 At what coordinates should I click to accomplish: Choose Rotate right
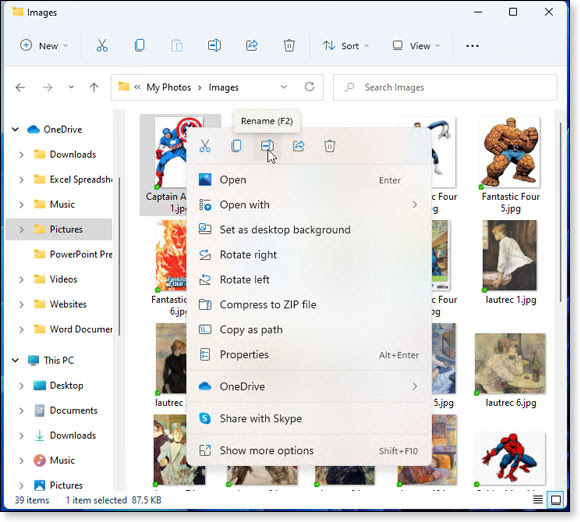tap(309, 255)
